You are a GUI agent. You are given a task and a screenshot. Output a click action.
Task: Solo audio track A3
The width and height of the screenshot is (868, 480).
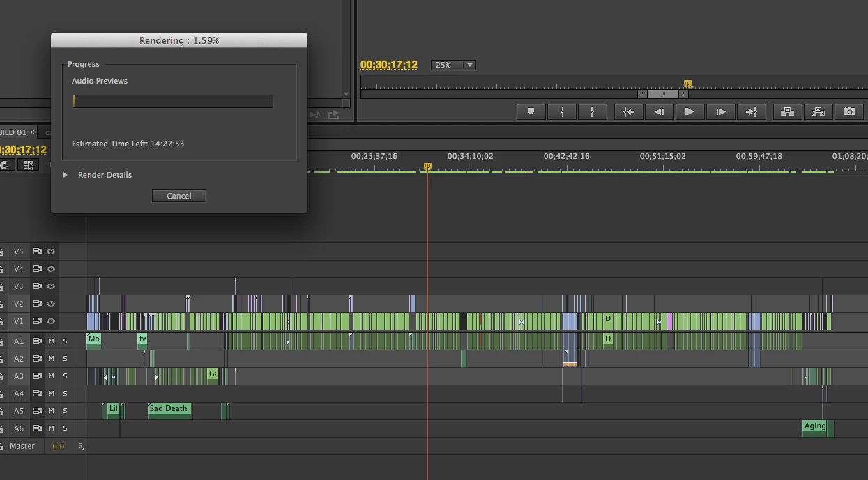pyautogui.click(x=65, y=376)
